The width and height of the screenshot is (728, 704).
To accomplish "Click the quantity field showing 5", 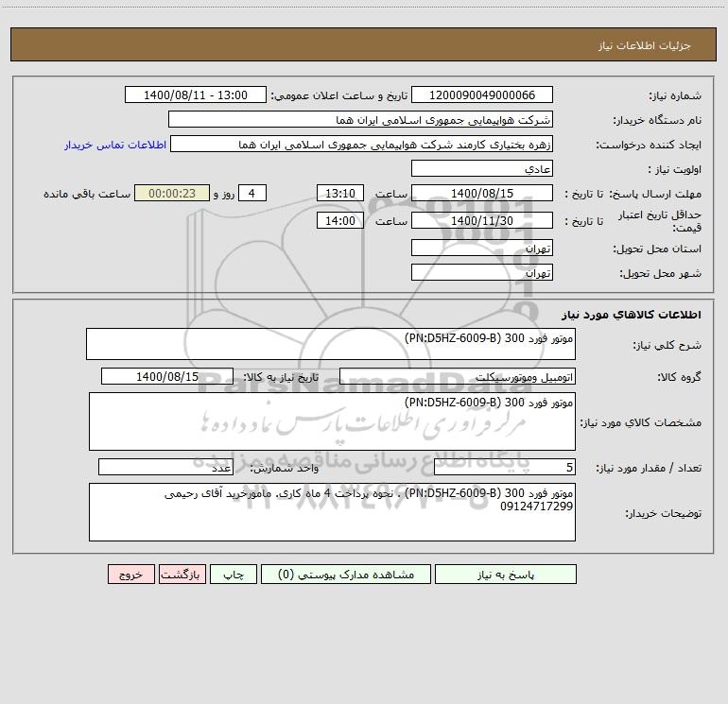I will (505, 467).
